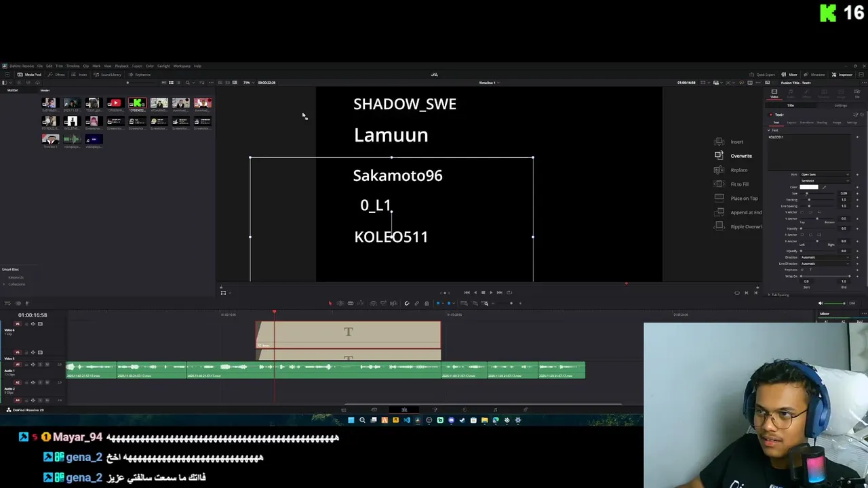868x488 pixels.
Task: Click the color eyedropper in Inspector
Action: 825,187
